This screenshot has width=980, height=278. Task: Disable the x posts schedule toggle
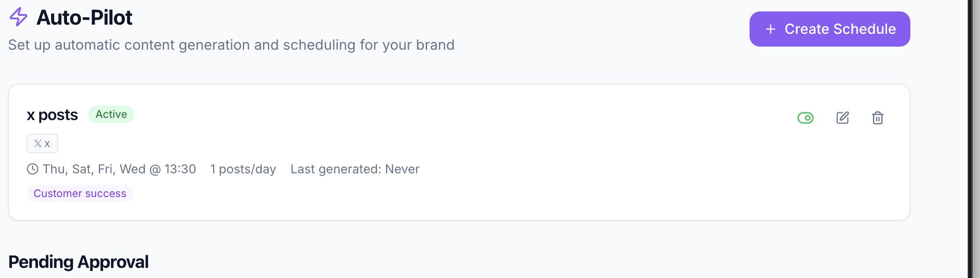[x=806, y=118]
